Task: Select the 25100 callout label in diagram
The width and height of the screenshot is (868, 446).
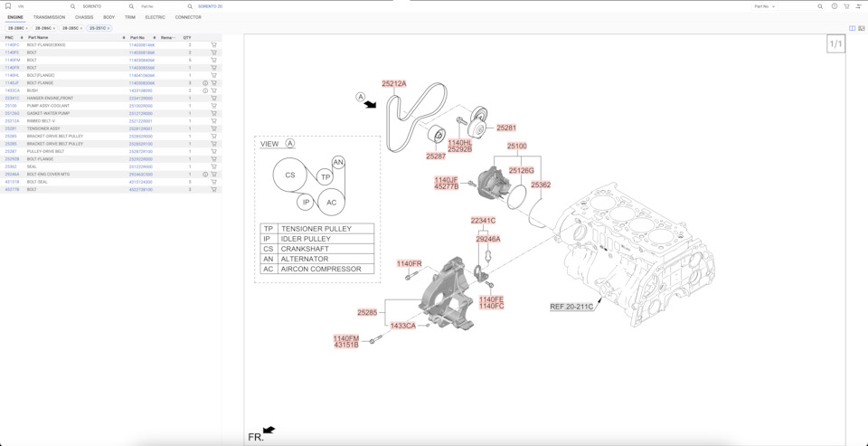Action: point(516,147)
